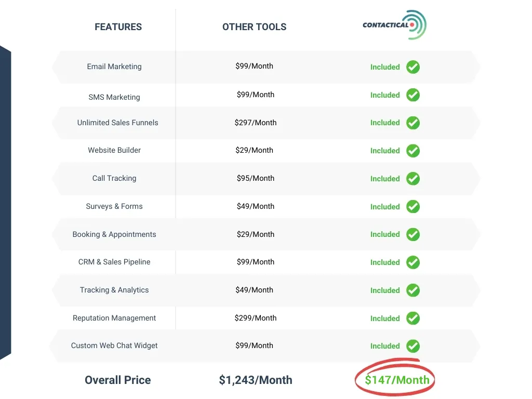The image size is (532, 399).
Task: Select the SMS Marketing feature label
Action: coord(114,97)
